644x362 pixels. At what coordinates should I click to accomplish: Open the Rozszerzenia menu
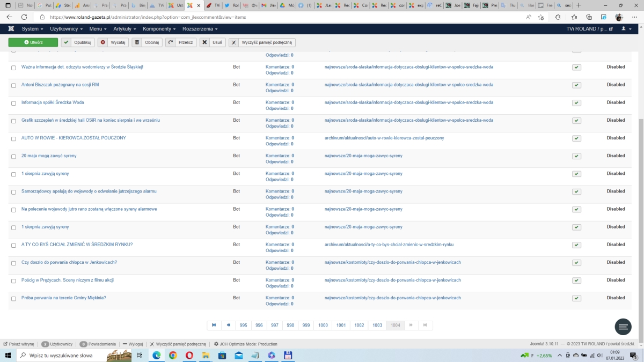(200, 28)
